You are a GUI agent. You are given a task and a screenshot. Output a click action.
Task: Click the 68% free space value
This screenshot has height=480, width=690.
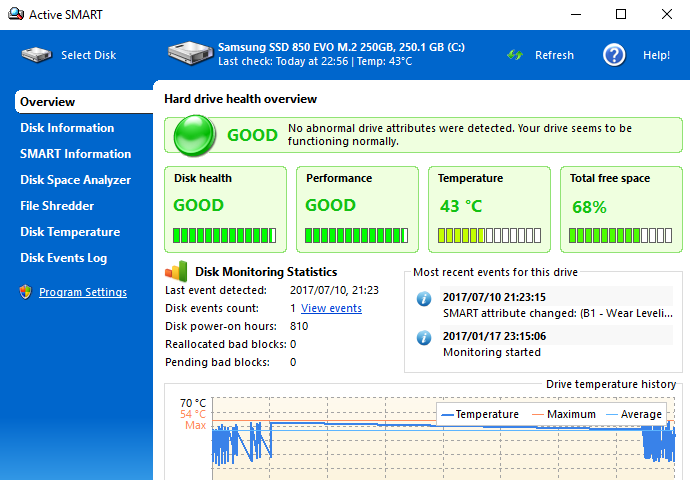click(x=589, y=207)
